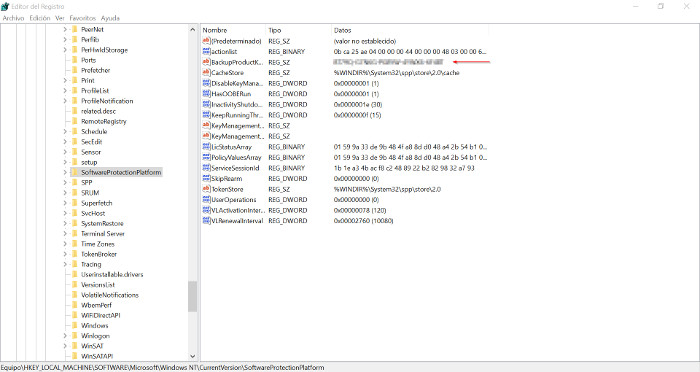Expand the Winlogon registry key
The width and height of the screenshot is (700, 372).
point(65,335)
